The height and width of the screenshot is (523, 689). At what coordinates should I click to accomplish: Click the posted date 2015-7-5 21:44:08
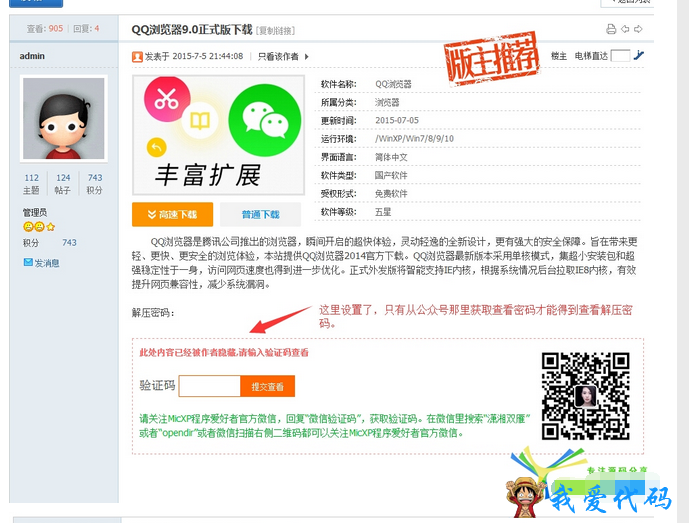pyautogui.click(x=207, y=56)
